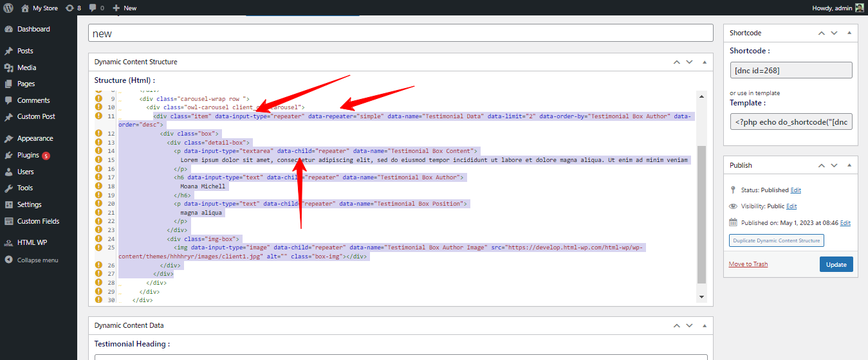Click the Settings sliders icon
The width and height of the screenshot is (868, 360).
9,204
